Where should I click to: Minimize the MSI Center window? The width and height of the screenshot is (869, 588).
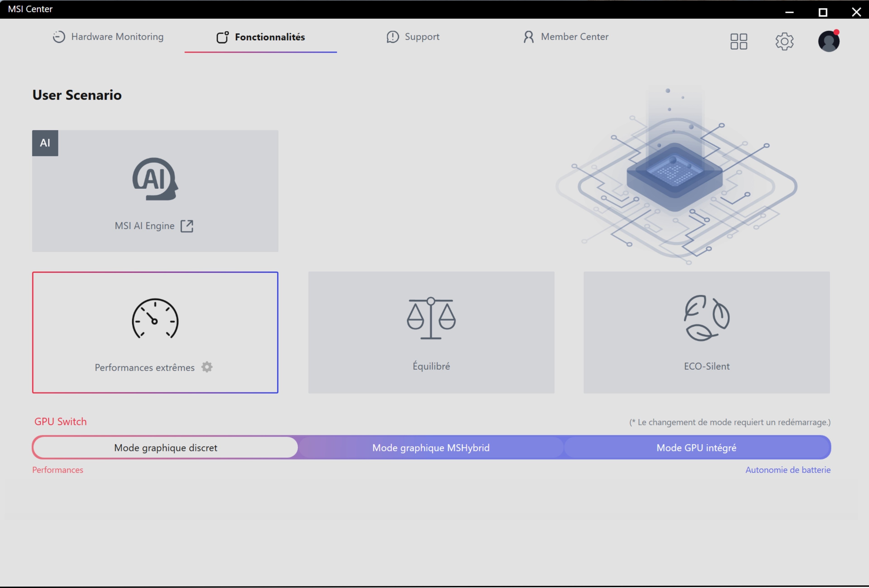(x=789, y=12)
